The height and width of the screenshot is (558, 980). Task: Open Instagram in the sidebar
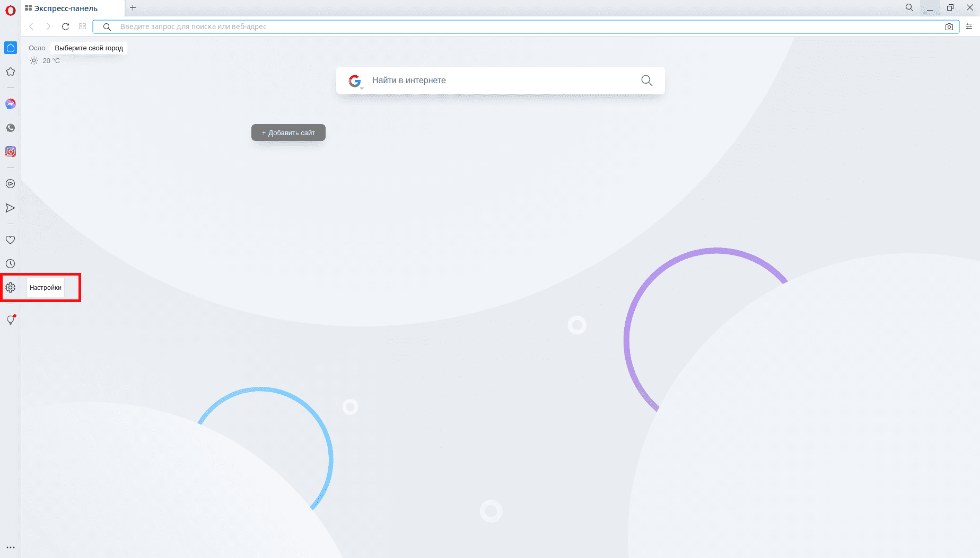click(x=11, y=152)
